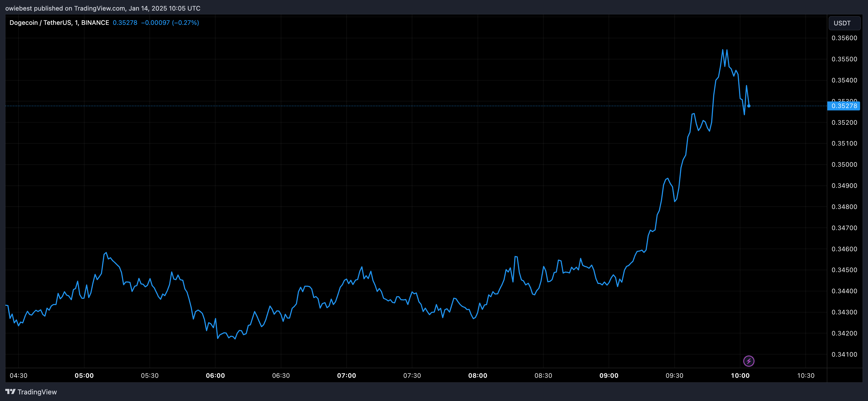Open the USDT currency selector

tap(844, 23)
